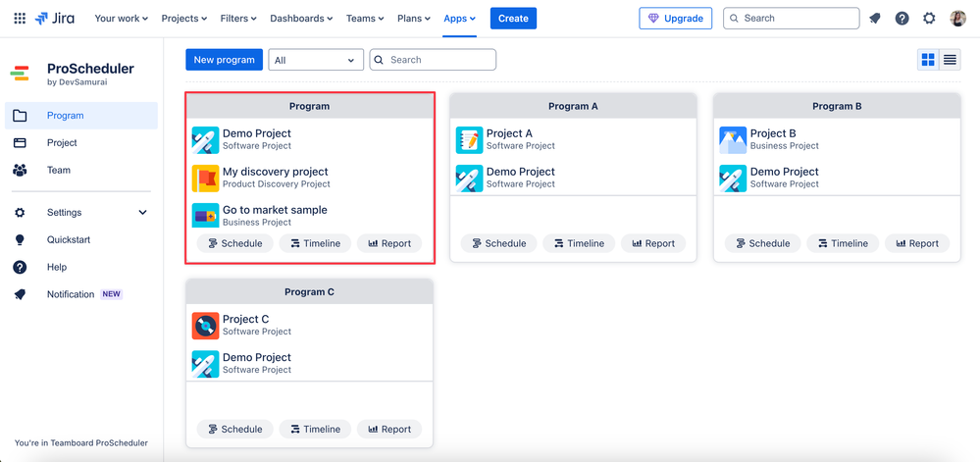Click the ProScheduler logo icon
Screen dimensions: 980x462
[20, 73]
